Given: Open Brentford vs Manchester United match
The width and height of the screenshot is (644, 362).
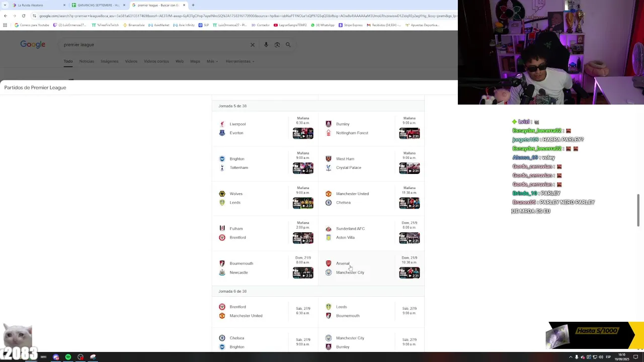Looking at the screenshot, I should (265, 311).
